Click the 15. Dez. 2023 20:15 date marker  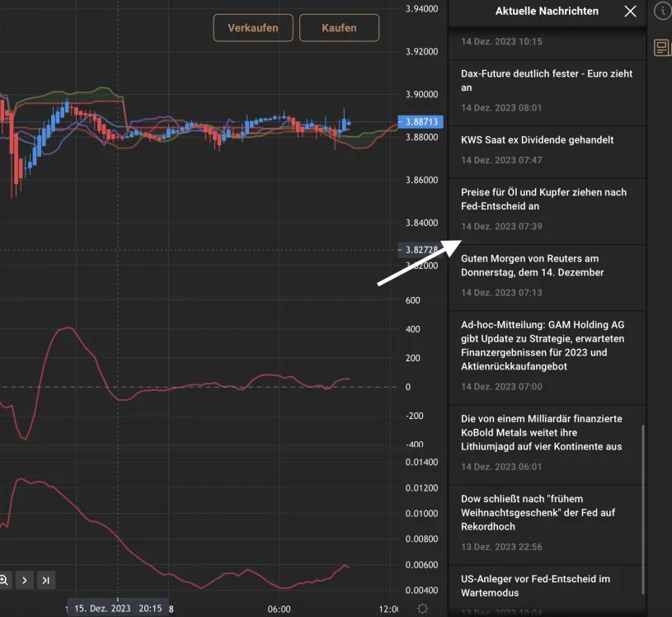[119, 608]
